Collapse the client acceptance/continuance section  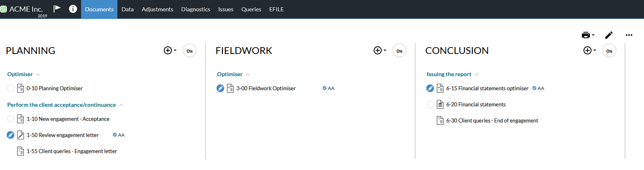click(x=121, y=105)
